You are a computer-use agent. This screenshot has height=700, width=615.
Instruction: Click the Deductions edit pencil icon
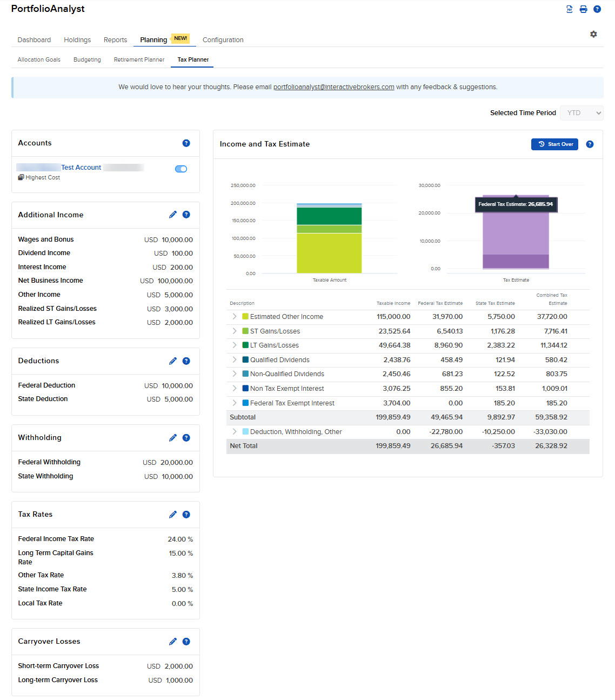pyautogui.click(x=173, y=361)
